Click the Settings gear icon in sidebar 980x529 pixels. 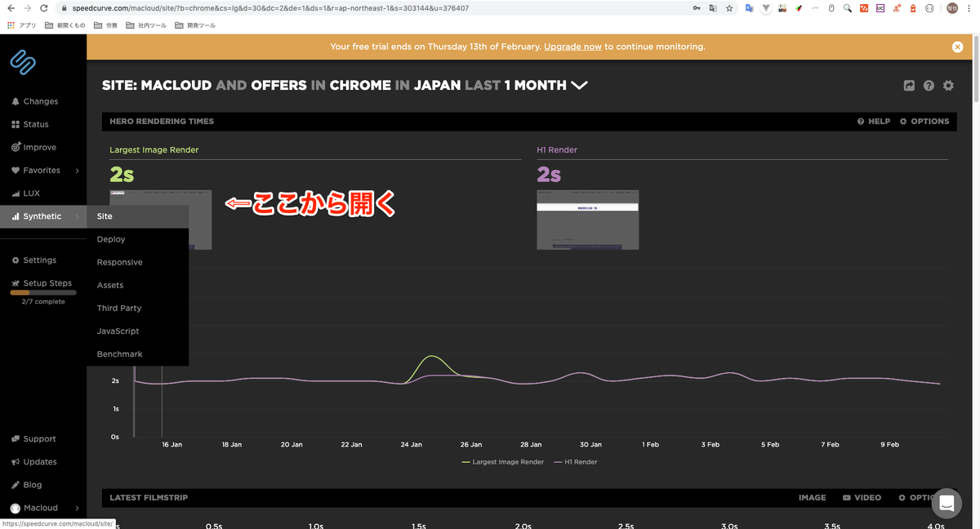coord(16,260)
